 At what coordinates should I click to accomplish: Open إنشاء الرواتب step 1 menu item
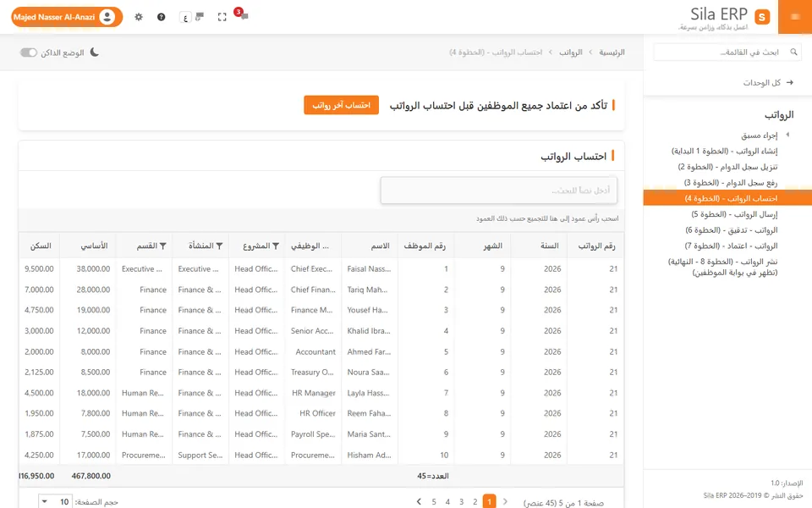[724, 151]
